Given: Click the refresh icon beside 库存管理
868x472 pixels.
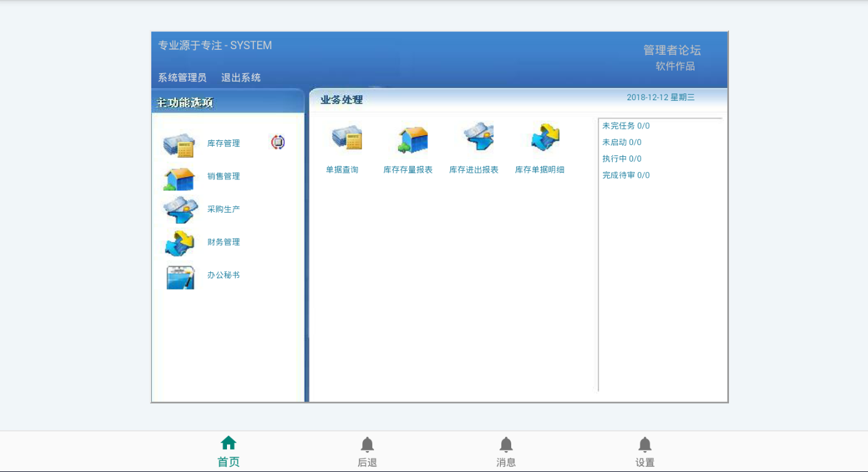Looking at the screenshot, I should (x=278, y=143).
